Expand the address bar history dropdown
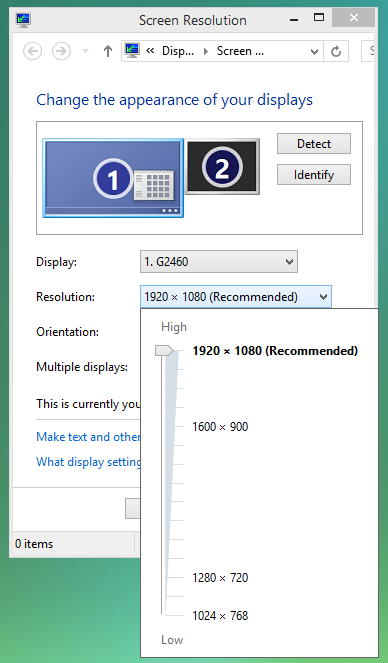Viewport: 388px width, 663px height. 314,52
